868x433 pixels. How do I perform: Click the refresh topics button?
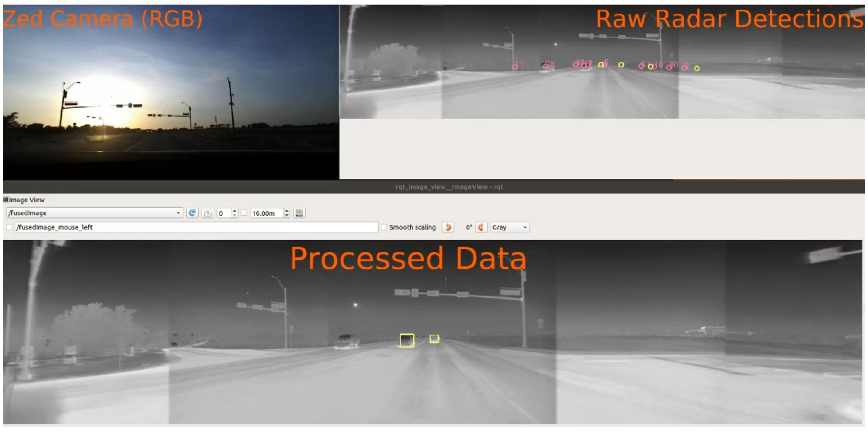192,213
